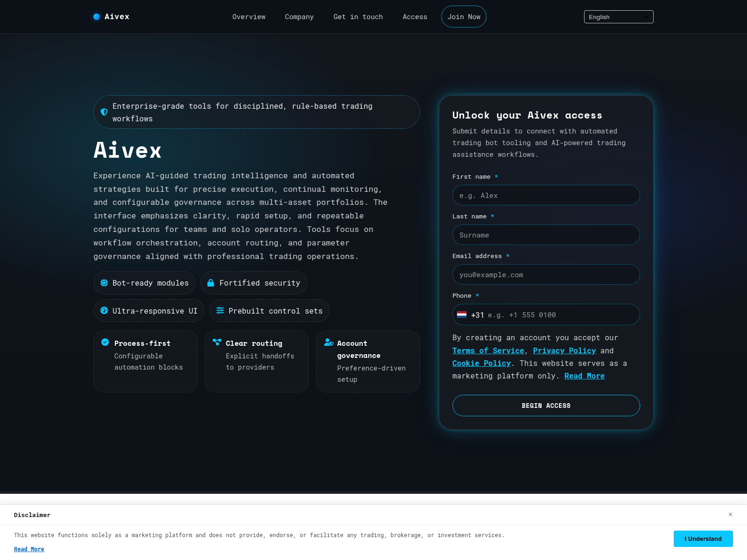This screenshot has width=747, height=560.
Task: Click the user icon on Account governance card
Action: (329, 342)
